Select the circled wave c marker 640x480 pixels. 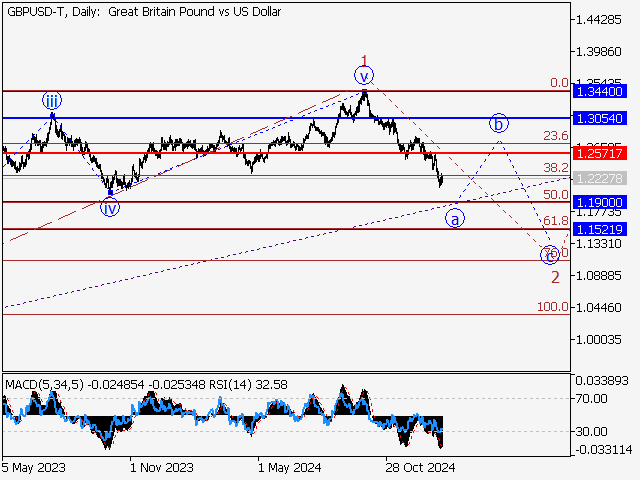coord(550,254)
